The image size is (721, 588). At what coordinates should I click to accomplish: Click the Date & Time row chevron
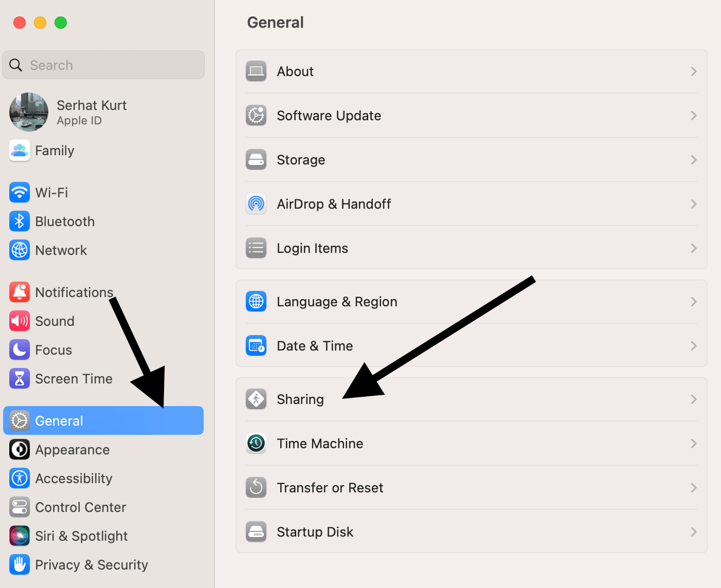tap(694, 346)
